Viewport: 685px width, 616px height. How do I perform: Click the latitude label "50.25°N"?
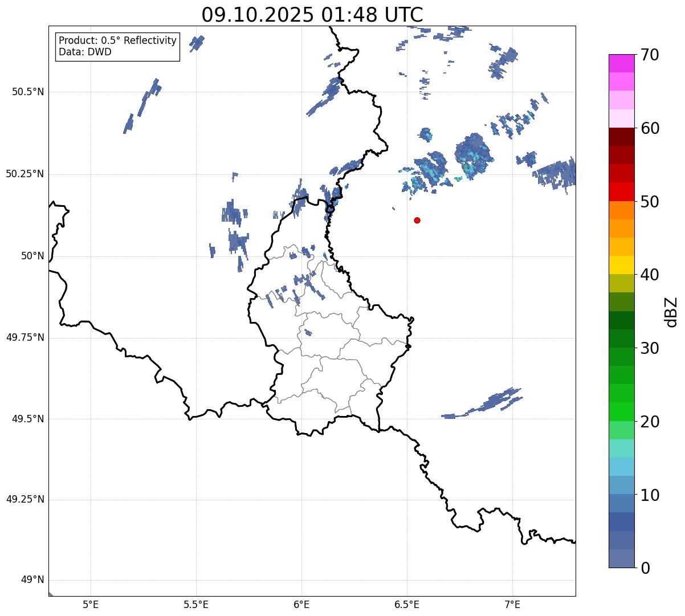25,174
